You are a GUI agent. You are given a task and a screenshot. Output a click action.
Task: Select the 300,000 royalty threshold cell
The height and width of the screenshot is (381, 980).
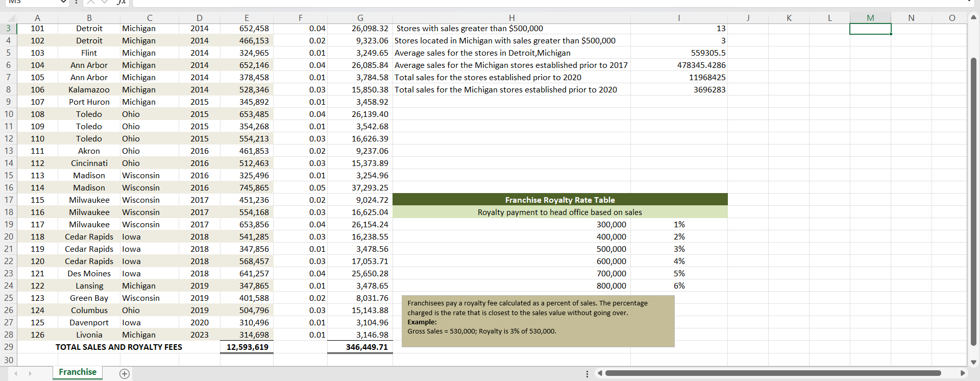pyautogui.click(x=511, y=225)
